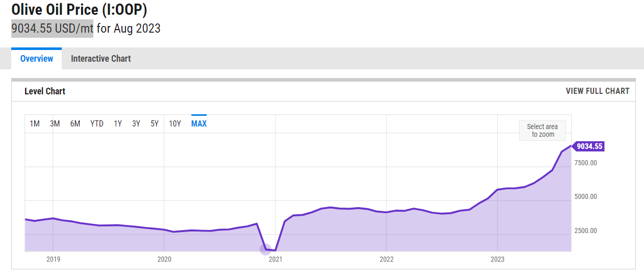Open the Interactive Chart tab

(101, 59)
